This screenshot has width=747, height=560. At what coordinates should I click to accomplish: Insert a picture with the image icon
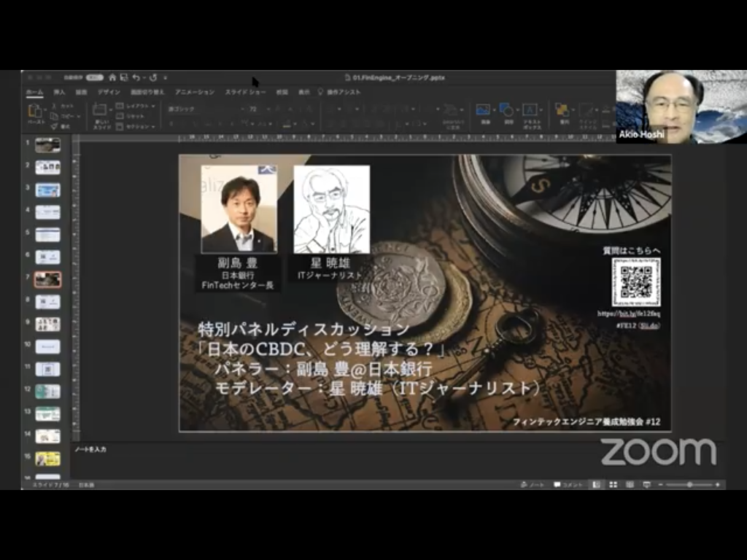(483, 110)
